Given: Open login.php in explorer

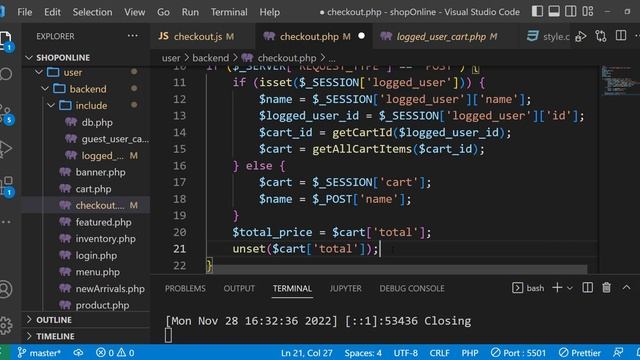Looking at the screenshot, I should tap(86, 256).
